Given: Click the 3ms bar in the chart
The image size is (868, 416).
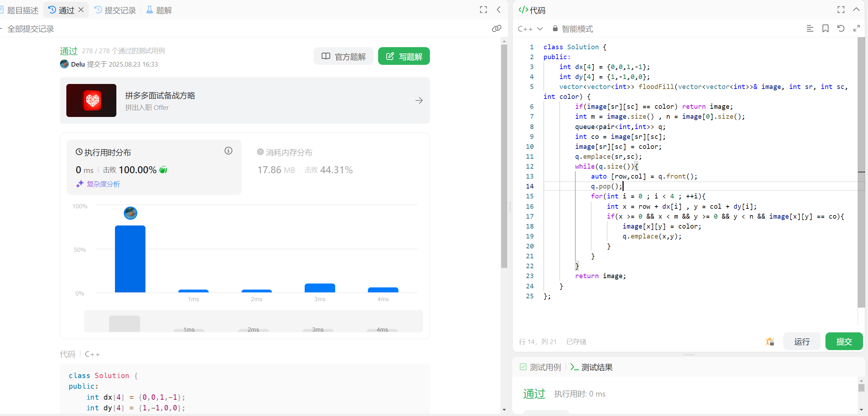Looking at the screenshot, I should tap(320, 288).
